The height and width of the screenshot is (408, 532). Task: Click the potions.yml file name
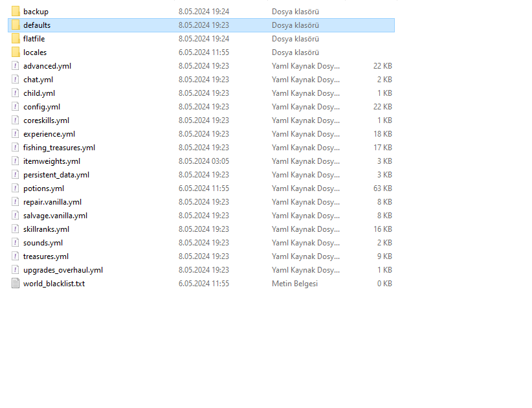point(44,188)
